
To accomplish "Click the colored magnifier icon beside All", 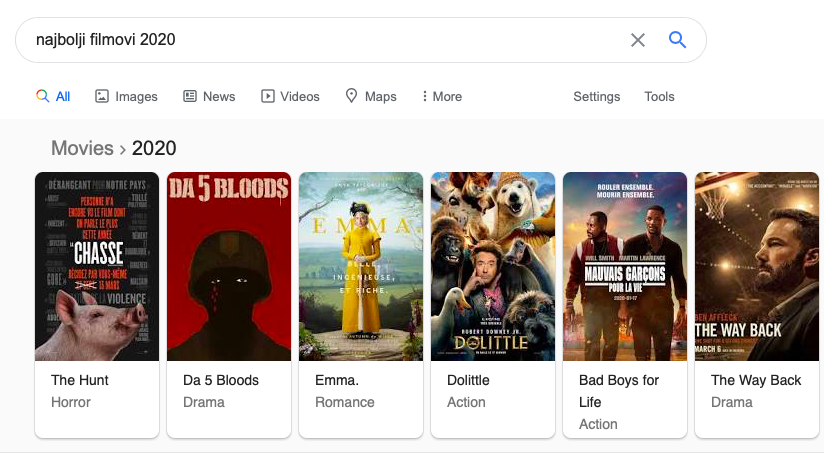I will [x=43, y=96].
